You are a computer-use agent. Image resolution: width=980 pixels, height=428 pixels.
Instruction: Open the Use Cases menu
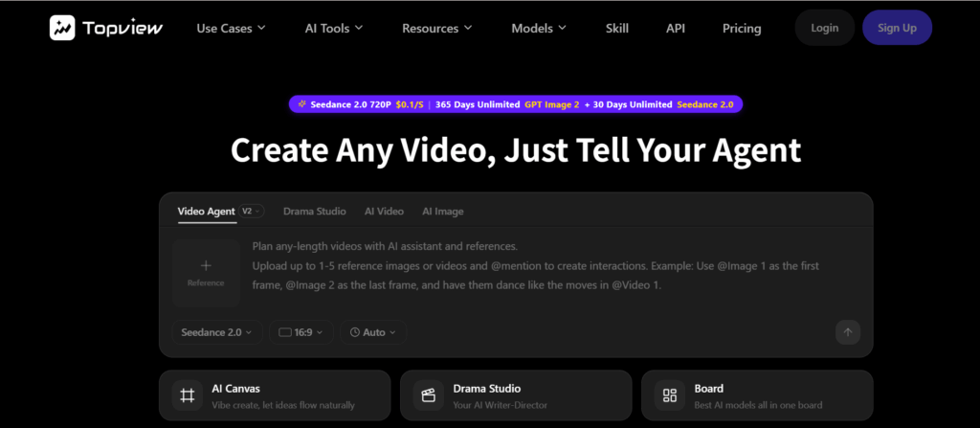231,28
